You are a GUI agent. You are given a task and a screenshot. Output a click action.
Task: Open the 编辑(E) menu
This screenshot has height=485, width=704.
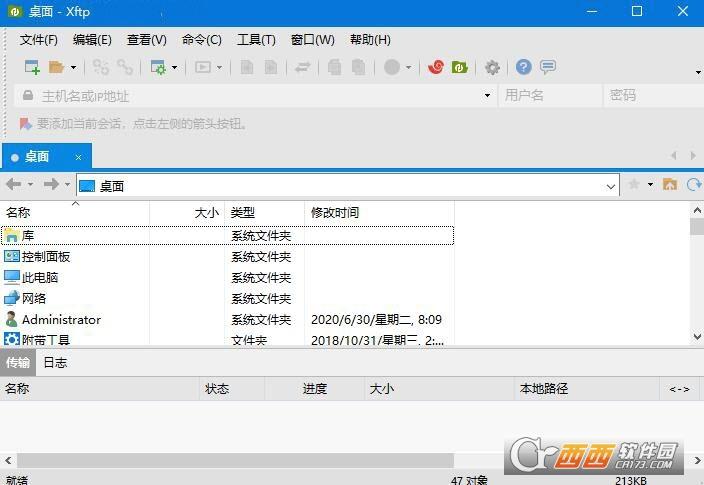(92, 40)
